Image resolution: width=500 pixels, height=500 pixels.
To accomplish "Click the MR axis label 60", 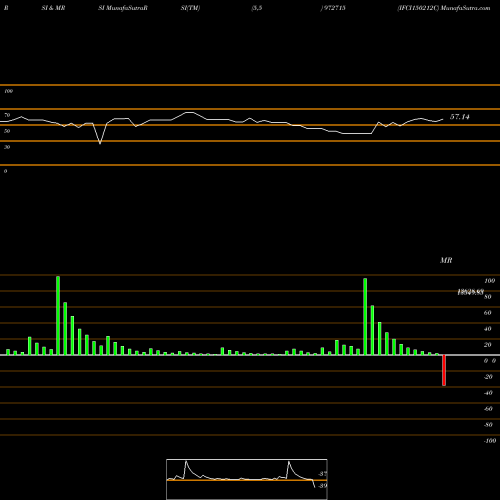I will tap(487, 313).
